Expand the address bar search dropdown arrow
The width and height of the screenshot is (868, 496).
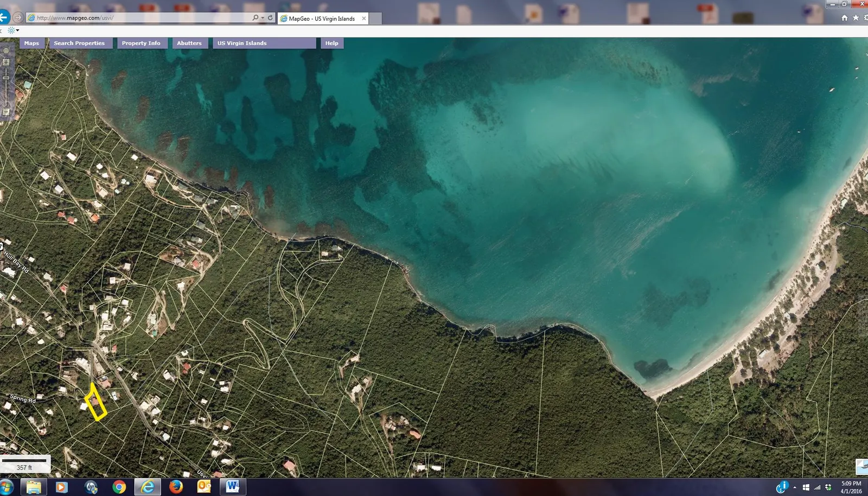pos(263,18)
